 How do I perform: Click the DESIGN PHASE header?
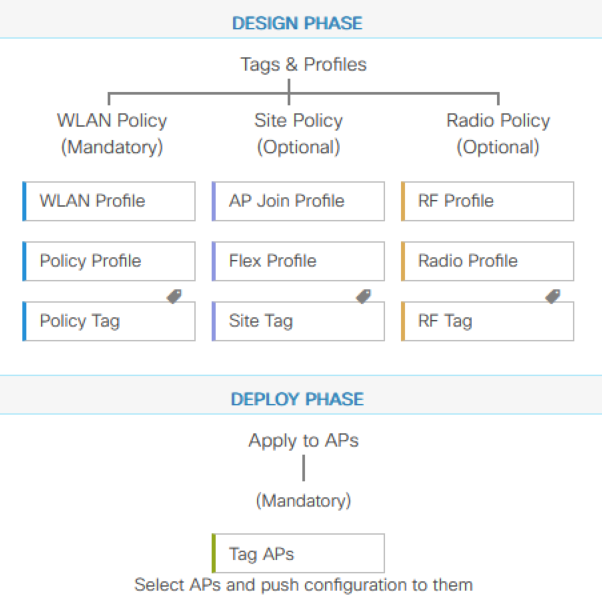(298, 23)
